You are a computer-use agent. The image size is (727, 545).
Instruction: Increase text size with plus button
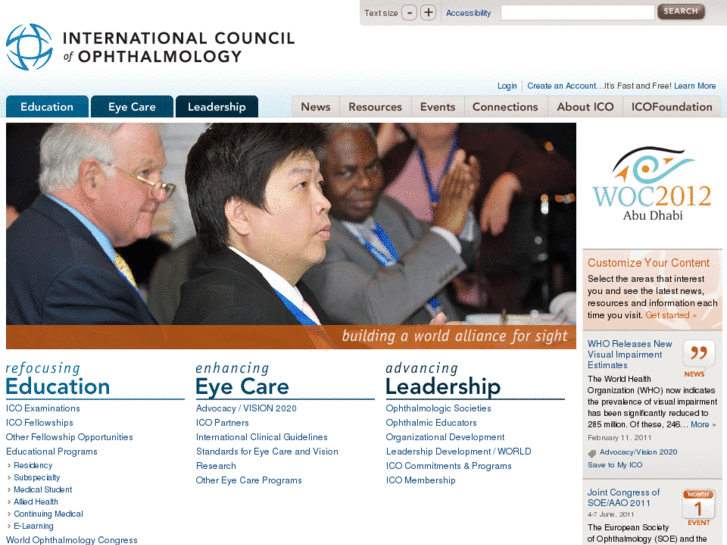[x=428, y=13]
